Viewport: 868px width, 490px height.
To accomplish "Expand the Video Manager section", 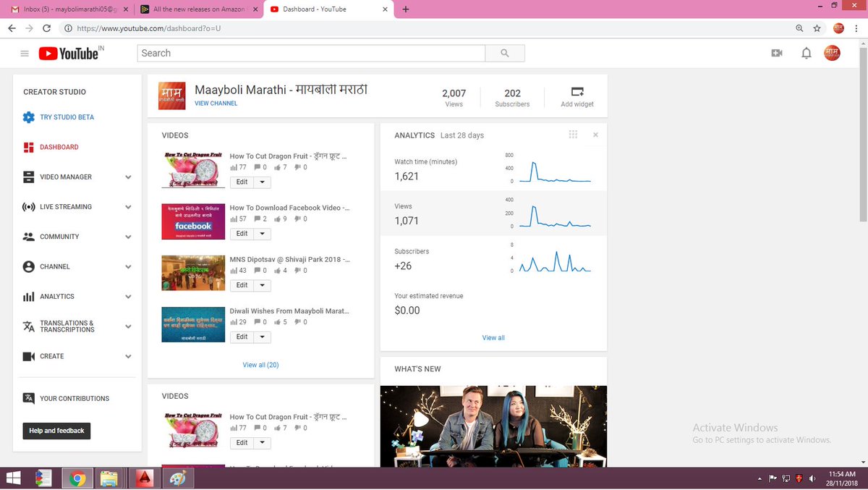I will click(x=128, y=177).
